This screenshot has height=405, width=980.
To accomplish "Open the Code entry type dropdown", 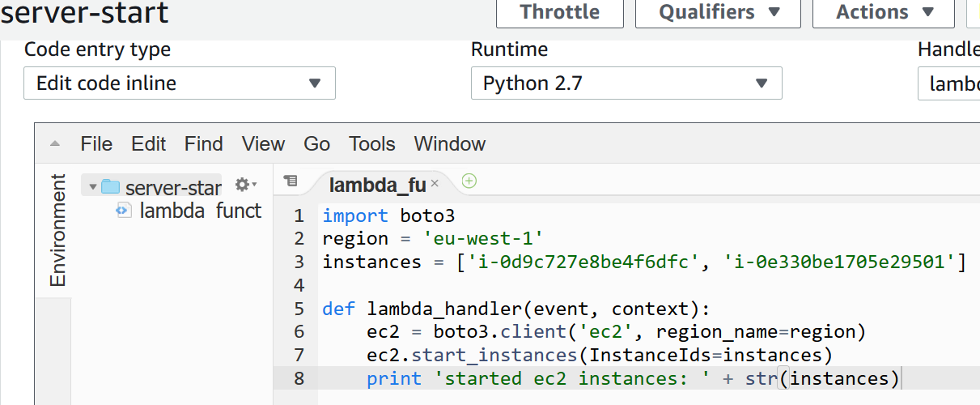I will tap(180, 83).
